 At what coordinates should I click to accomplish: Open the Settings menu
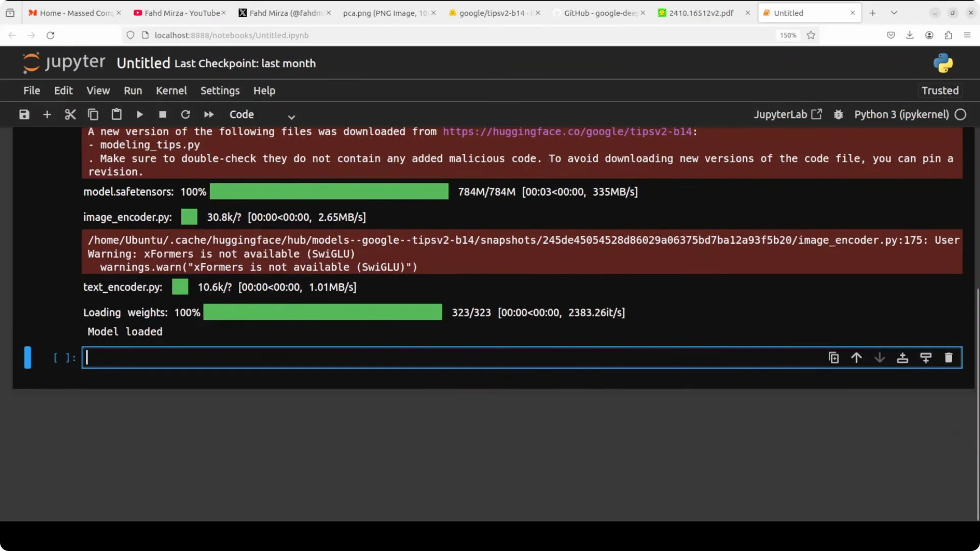219,90
